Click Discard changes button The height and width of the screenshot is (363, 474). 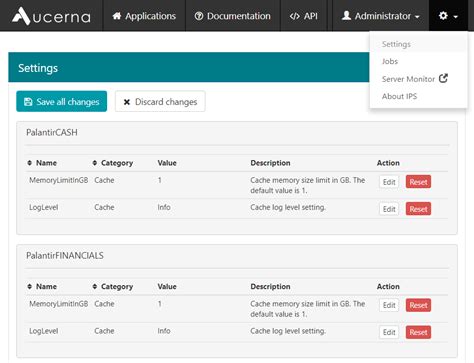pos(160,101)
